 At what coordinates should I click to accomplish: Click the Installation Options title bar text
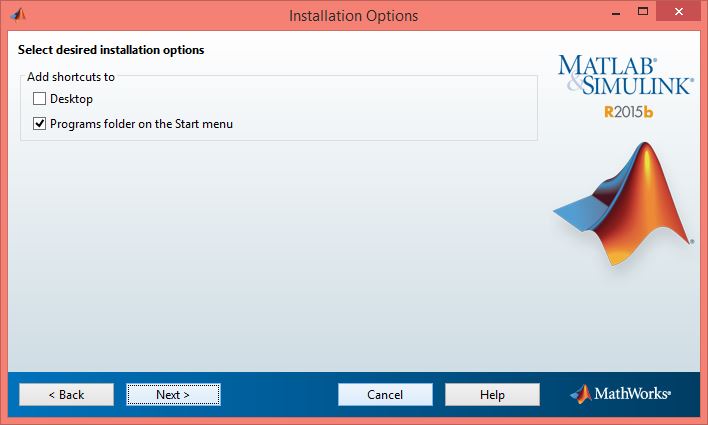click(353, 15)
